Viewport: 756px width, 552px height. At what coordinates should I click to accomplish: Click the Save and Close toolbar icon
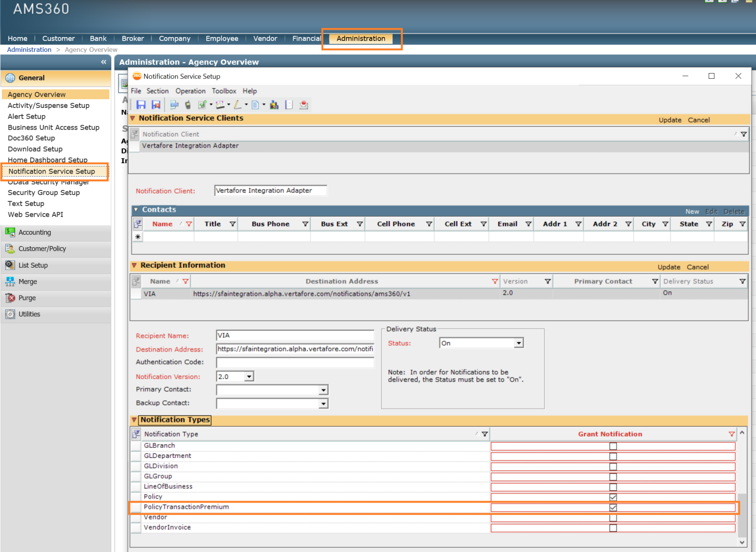[x=156, y=105]
